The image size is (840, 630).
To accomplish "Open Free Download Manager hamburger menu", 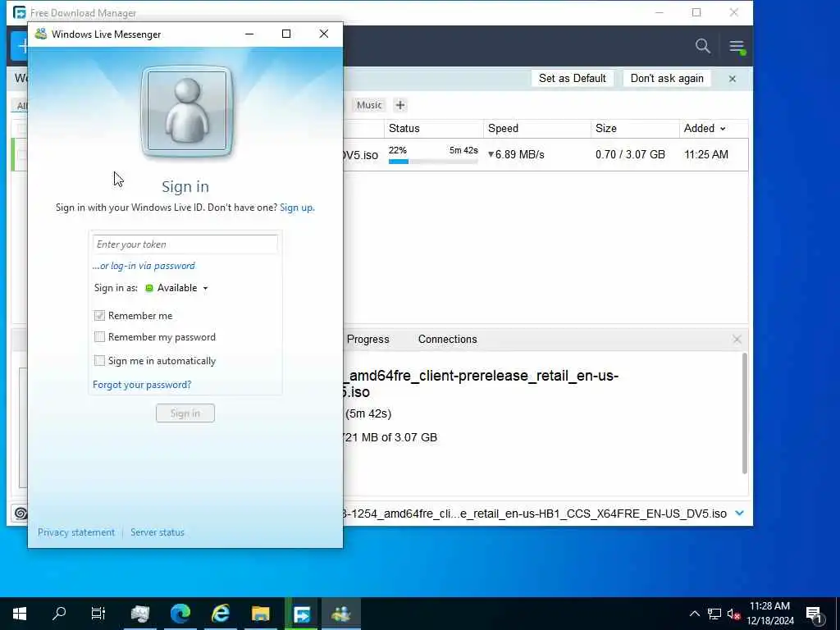I will (737, 47).
